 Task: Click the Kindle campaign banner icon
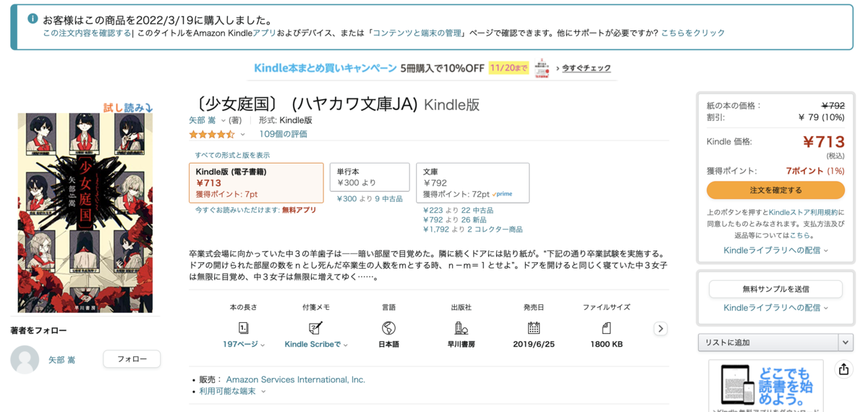tap(542, 68)
